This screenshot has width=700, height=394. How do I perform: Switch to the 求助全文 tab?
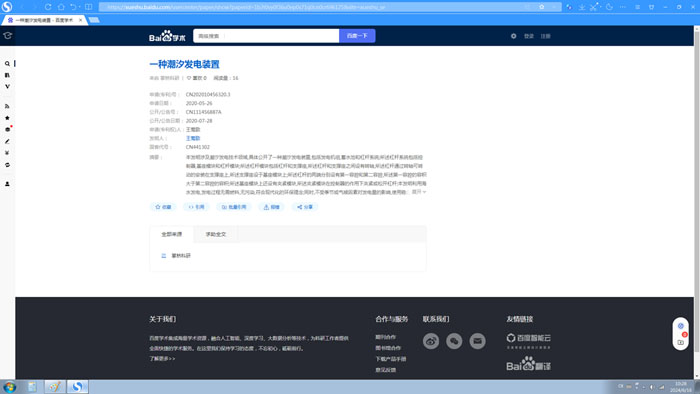[216, 234]
